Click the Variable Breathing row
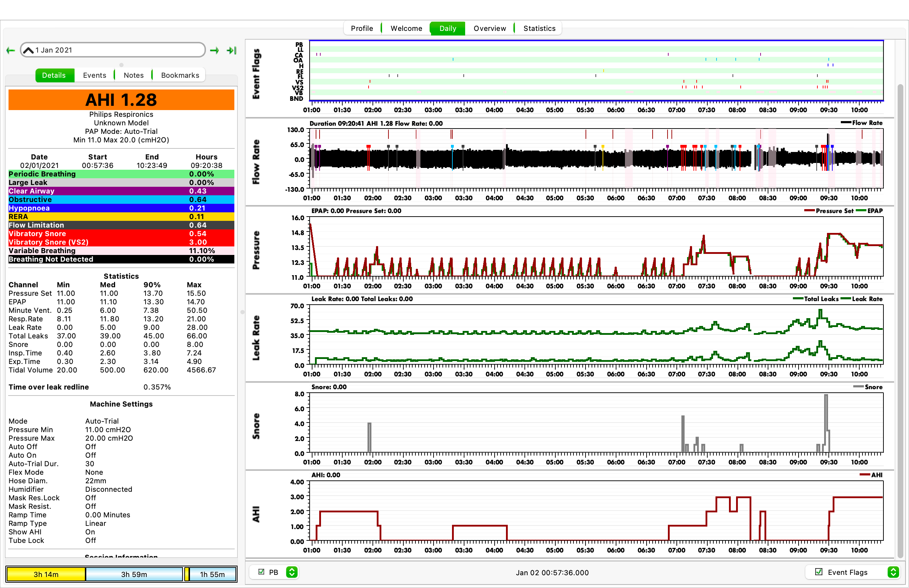 121,250
